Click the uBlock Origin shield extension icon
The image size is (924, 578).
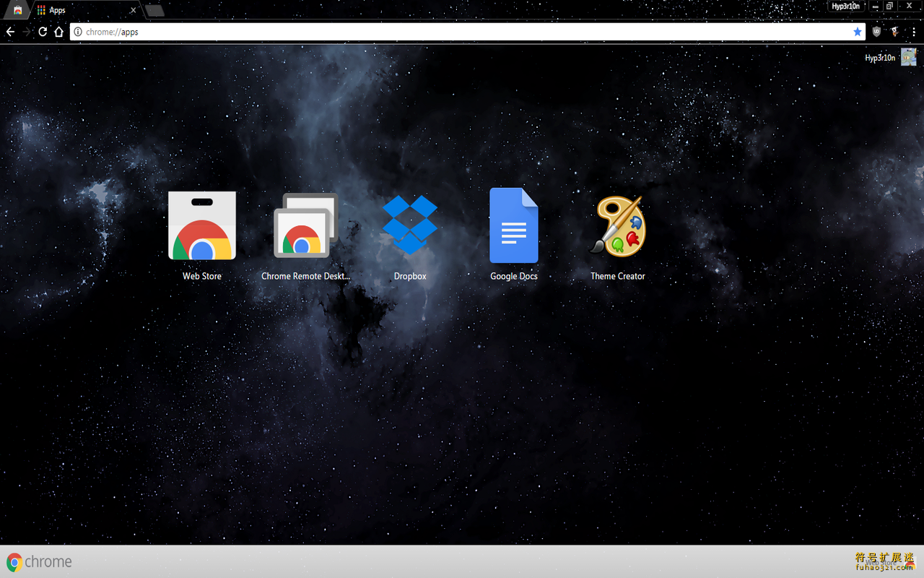pos(876,32)
